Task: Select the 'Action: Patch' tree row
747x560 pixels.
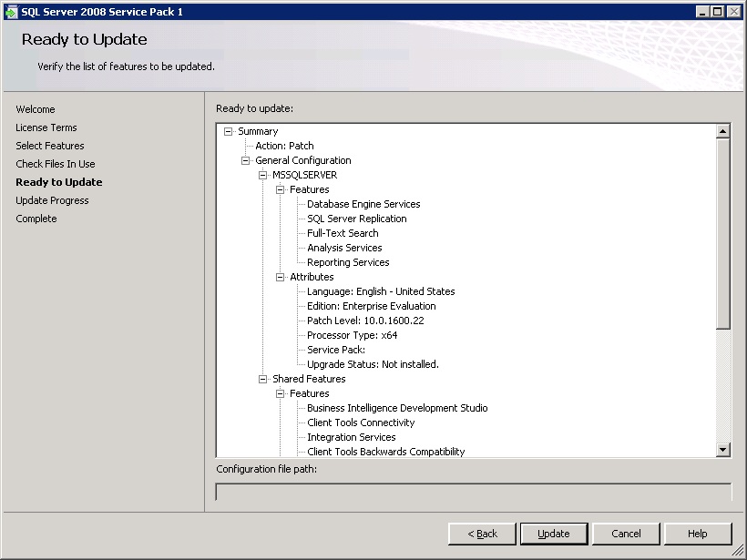Action: click(284, 146)
